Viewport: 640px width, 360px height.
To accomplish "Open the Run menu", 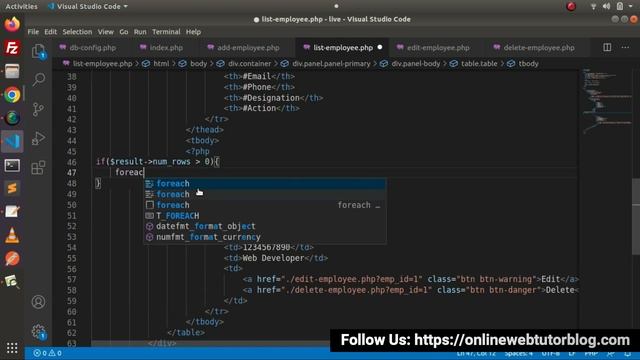I will pyautogui.click(x=140, y=32).
